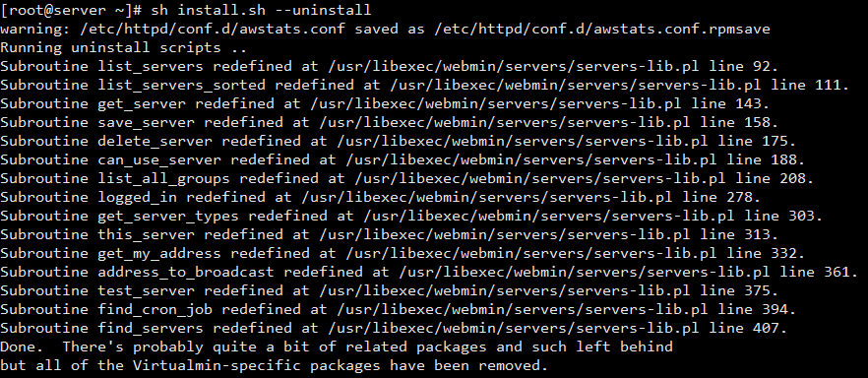Click 'can_use_server' in the line 188 message
Viewport: 868px width, 378px height.
(159, 159)
